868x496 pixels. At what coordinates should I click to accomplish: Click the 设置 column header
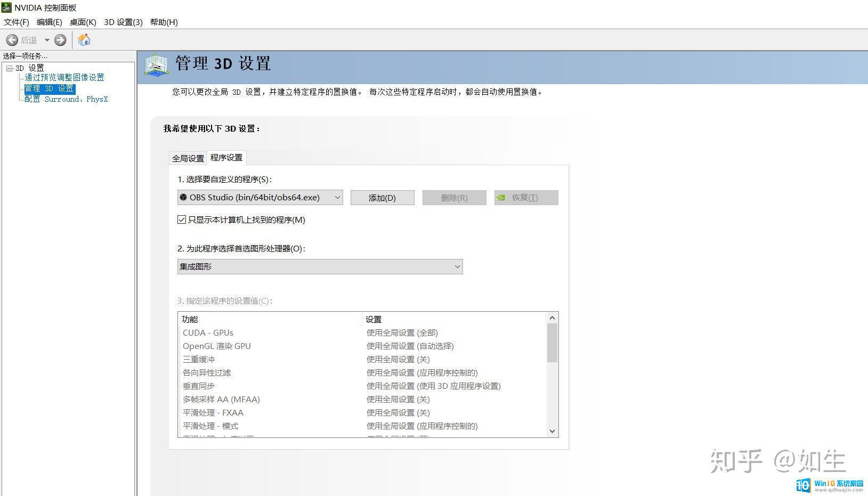click(x=455, y=319)
